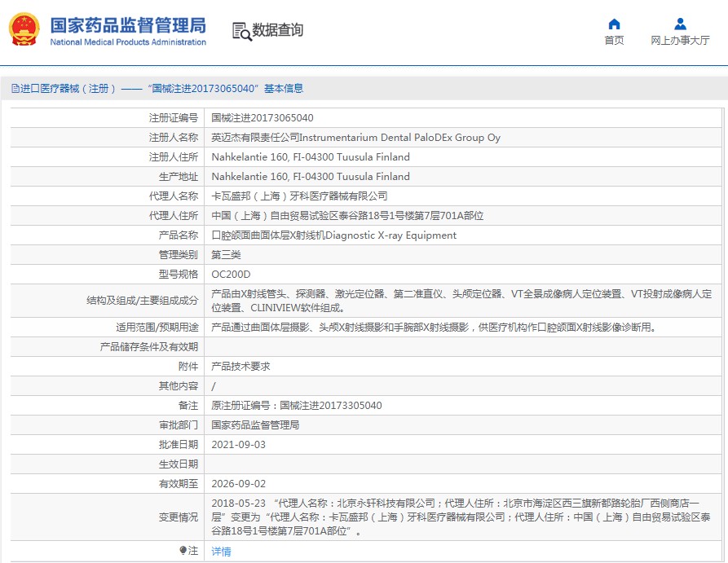Click the document icon before 进口医疗器械

[x=15, y=88]
